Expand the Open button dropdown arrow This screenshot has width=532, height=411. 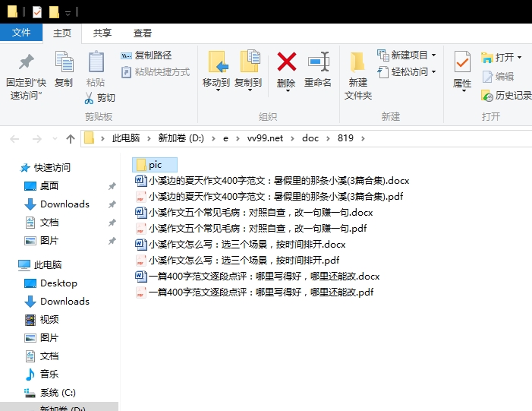point(519,58)
